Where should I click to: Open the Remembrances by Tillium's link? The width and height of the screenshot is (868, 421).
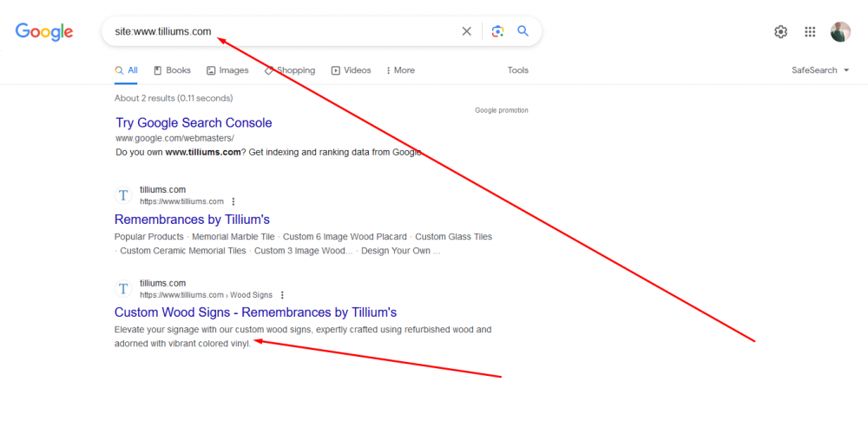[x=192, y=220]
